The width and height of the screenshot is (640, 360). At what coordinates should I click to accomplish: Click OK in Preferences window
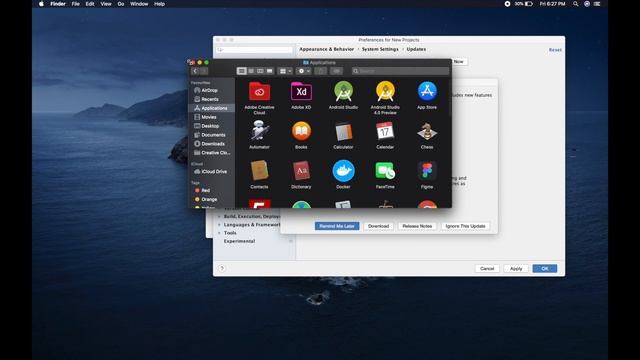544,269
